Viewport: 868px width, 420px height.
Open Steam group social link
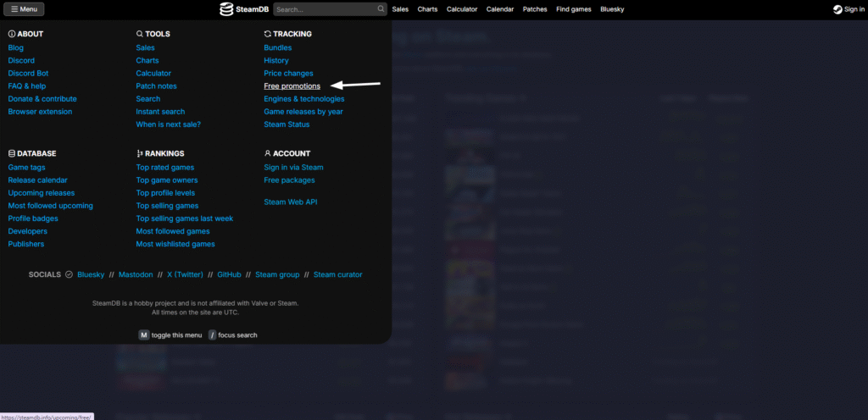277,274
